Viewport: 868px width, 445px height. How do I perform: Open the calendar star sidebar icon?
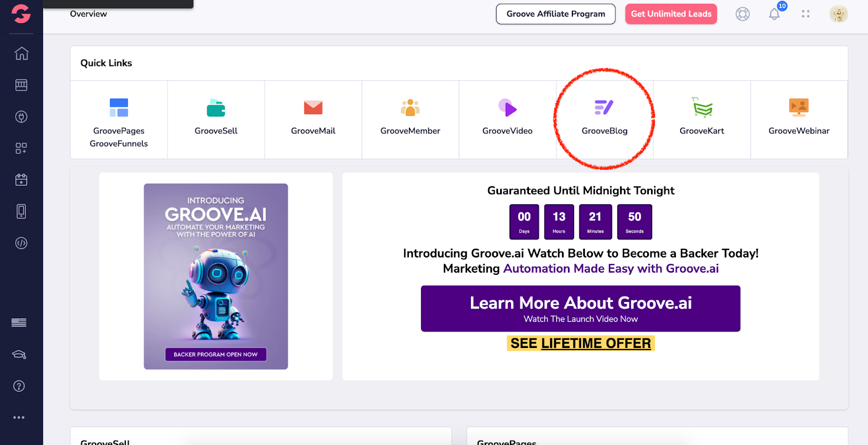(21, 179)
